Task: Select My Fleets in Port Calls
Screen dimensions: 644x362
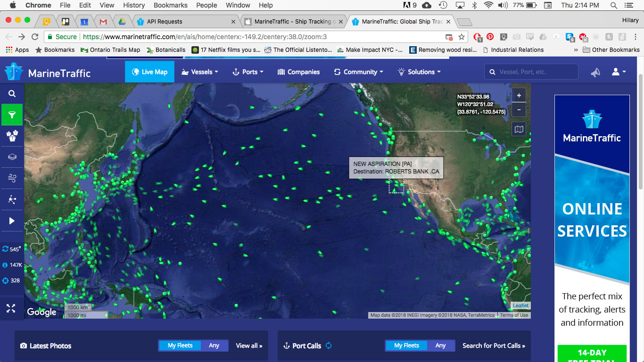Action: (406, 346)
